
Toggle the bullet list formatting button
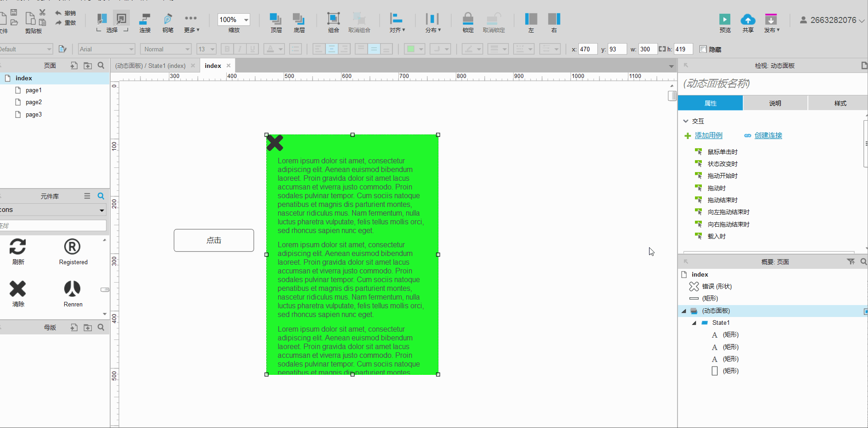tap(296, 49)
